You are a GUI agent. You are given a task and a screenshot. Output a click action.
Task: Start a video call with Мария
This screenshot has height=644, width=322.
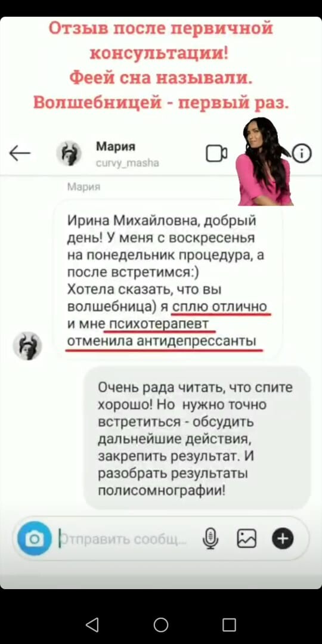(216, 154)
